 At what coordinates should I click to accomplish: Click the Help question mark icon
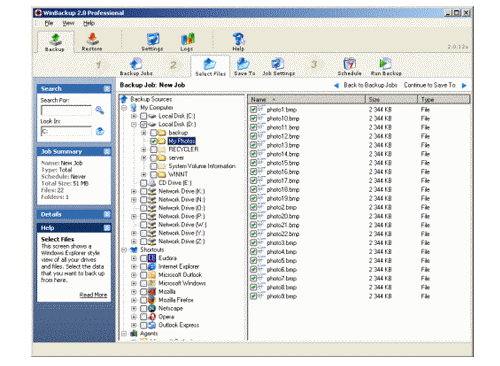pyautogui.click(x=239, y=39)
